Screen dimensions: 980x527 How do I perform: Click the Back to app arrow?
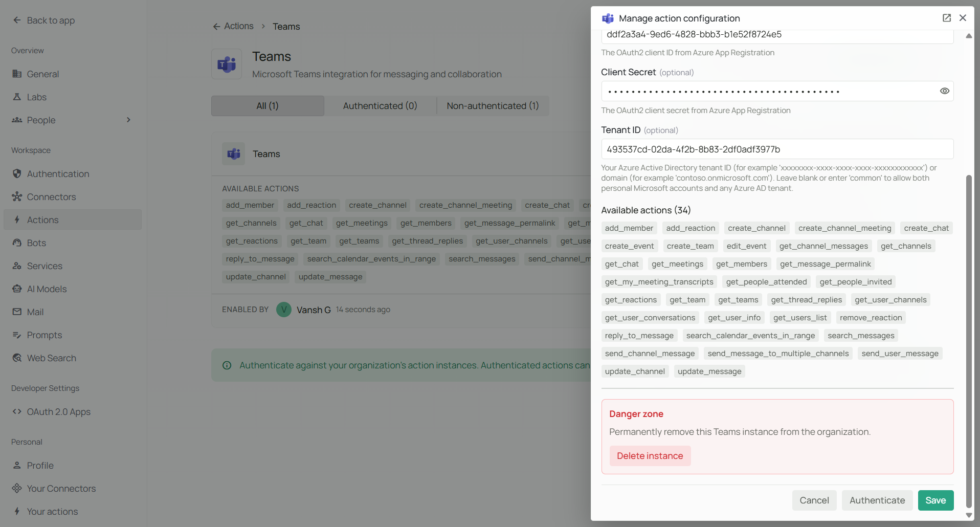tap(16, 20)
